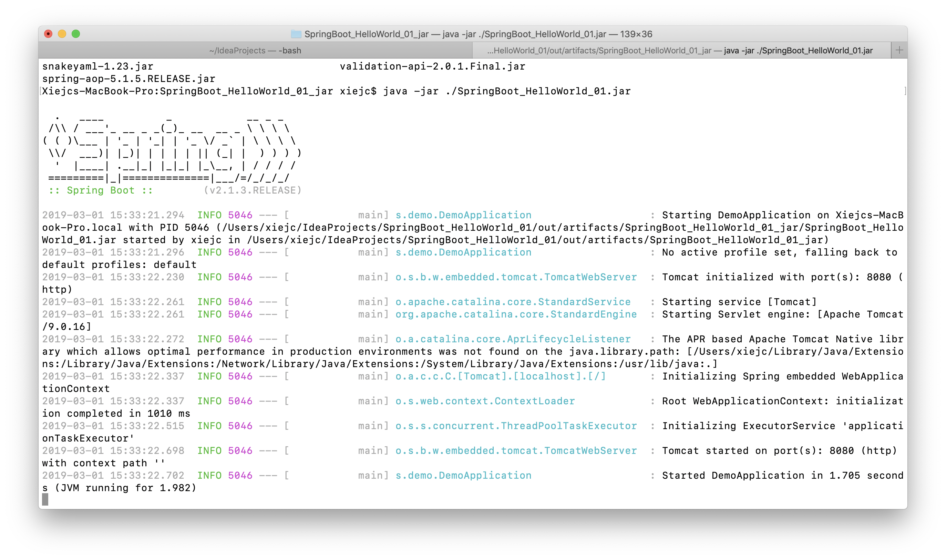The height and width of the screenshot is (560, 946).
Task: Click 'Starting service [Tomcat]' message
Action: click(x=739, y=302)
